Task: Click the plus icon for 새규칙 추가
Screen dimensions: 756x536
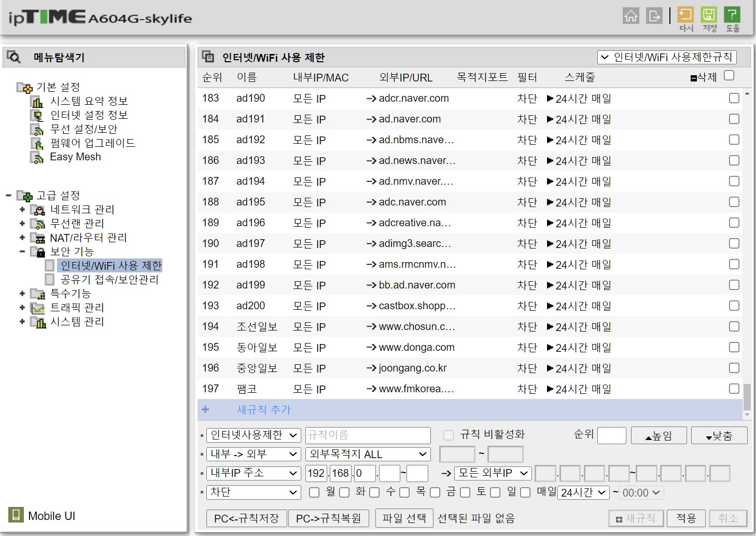Action: pos(205,409)
